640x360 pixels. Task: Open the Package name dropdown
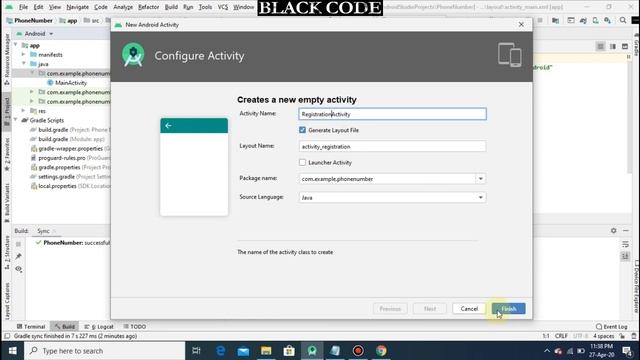(480, 179)
